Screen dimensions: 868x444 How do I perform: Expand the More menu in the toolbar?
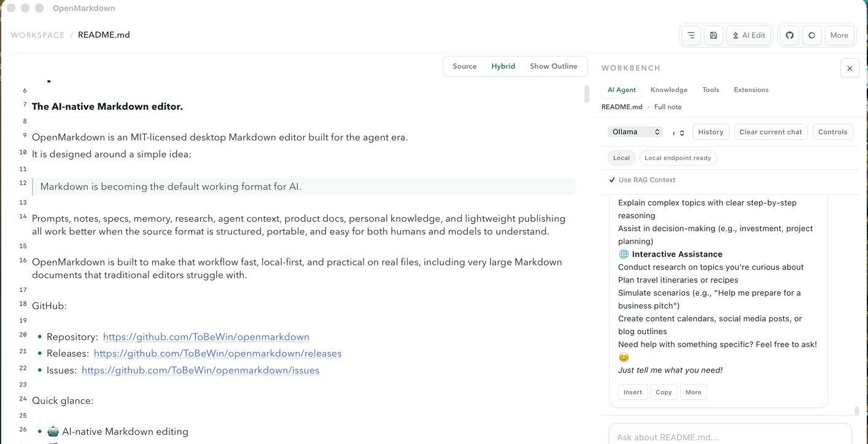pyautogui.click(x=839, y=35)
